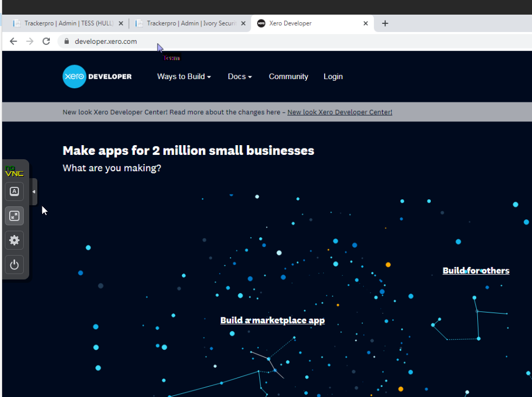Collapse the noVNC control bar handle
The image size is (532, 397).
point(33,192)
